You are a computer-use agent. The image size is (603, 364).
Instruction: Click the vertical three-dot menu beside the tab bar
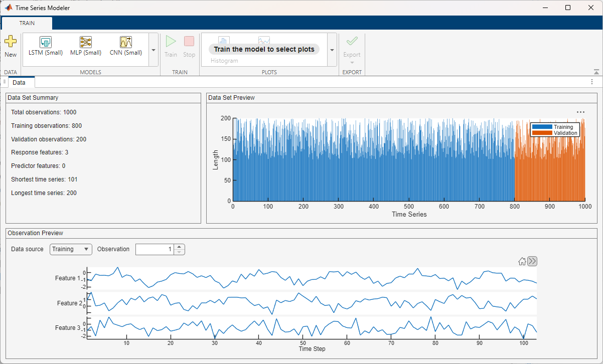click(591, 82)
